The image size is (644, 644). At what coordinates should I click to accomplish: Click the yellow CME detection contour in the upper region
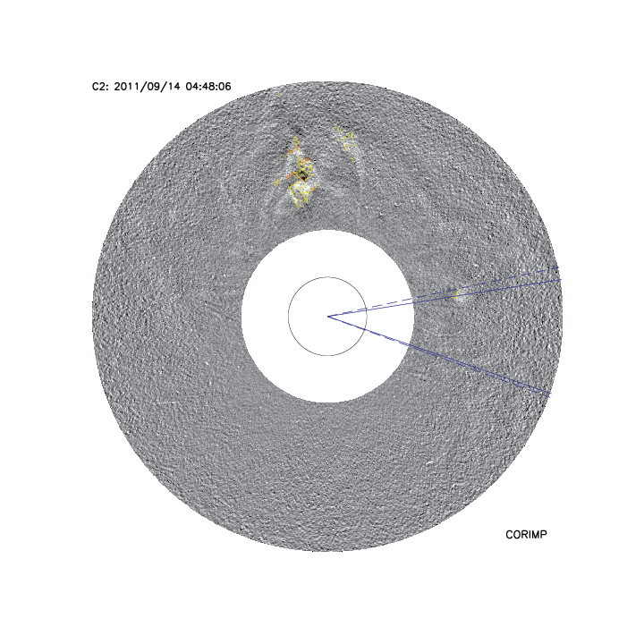(296, 174)
